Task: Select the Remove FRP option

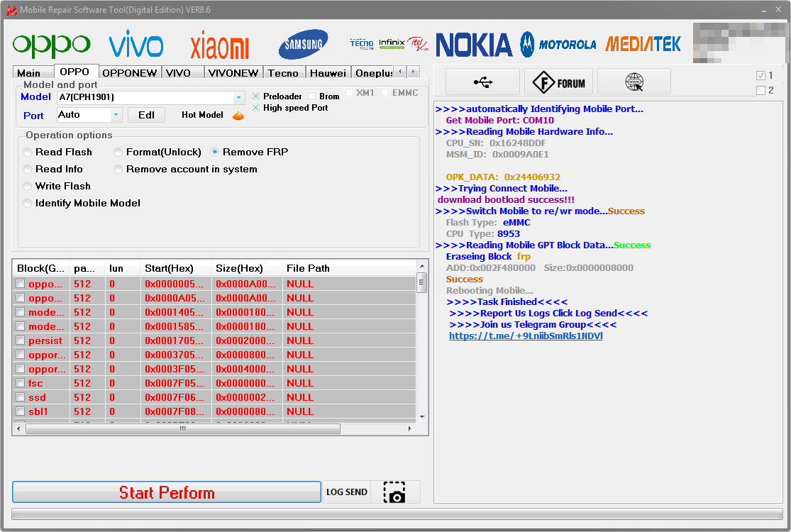Action: coord(215,153)
